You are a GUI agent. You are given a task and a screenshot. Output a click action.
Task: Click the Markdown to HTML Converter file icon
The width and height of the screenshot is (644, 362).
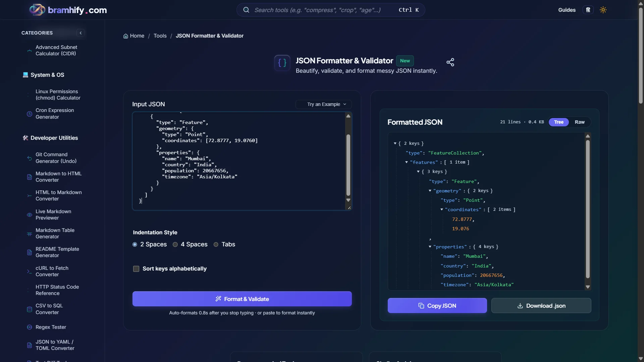30,177
